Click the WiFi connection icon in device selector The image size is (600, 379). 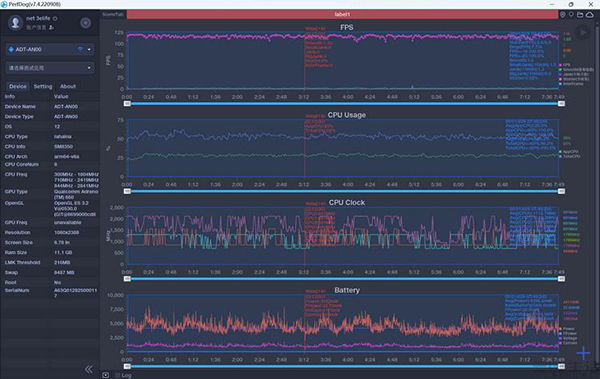80,49
